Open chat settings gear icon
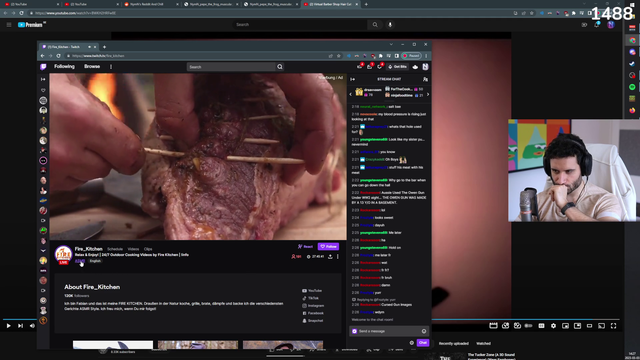The image size is (640, 360). (x=411, y=343)
